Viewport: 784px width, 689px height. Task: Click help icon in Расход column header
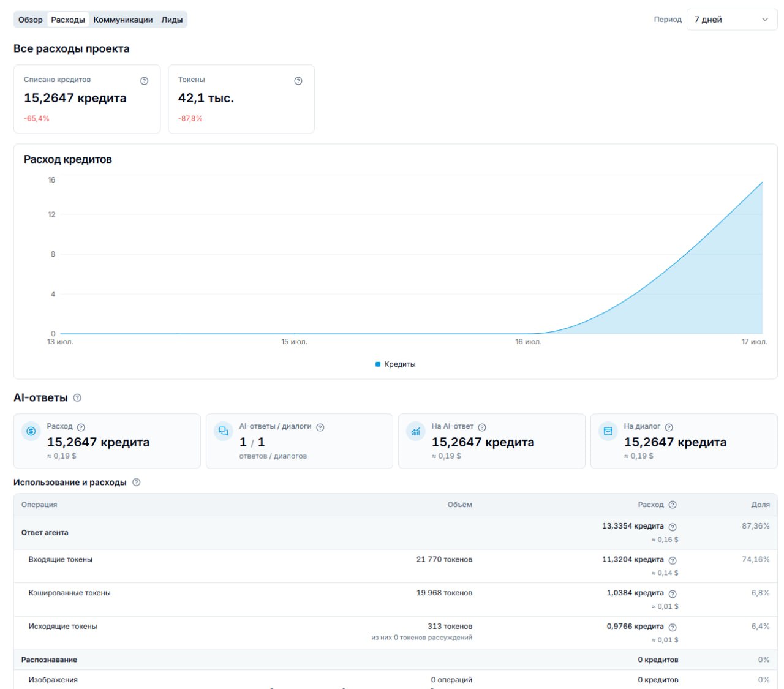[x=673, y=505]
